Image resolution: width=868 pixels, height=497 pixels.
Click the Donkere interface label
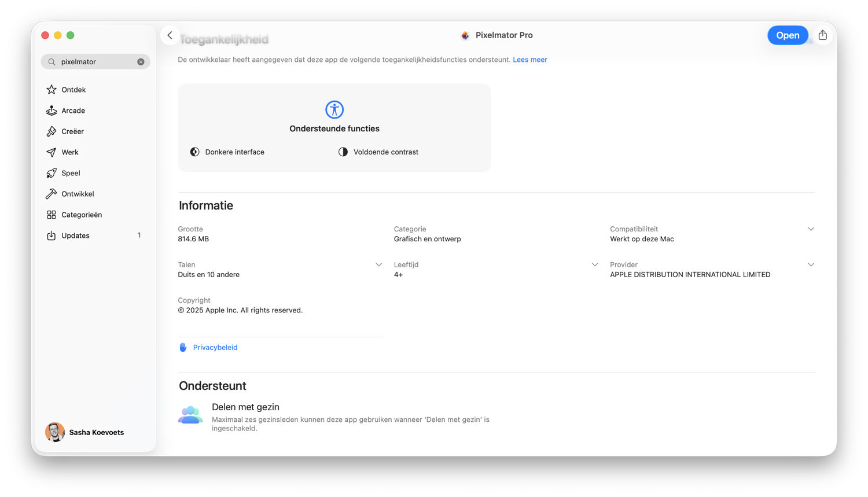tap(235, 152)
